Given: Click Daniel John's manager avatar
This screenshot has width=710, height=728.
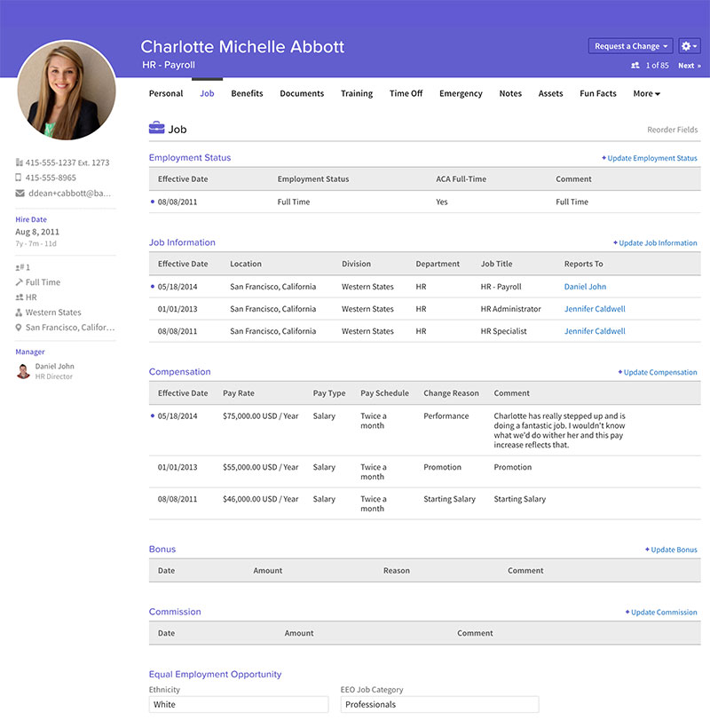Looking at the screenshot, I should [x=23, y=371].
